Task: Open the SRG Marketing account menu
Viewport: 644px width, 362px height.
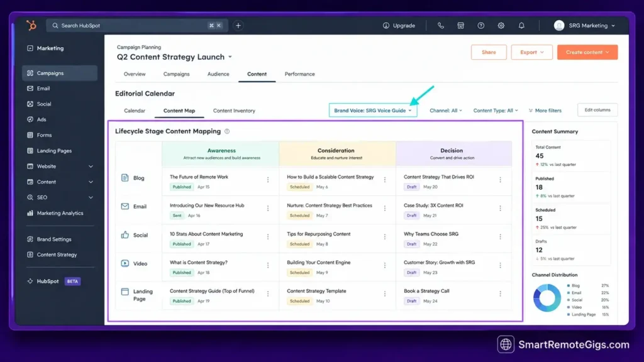Action: [585, 25]
